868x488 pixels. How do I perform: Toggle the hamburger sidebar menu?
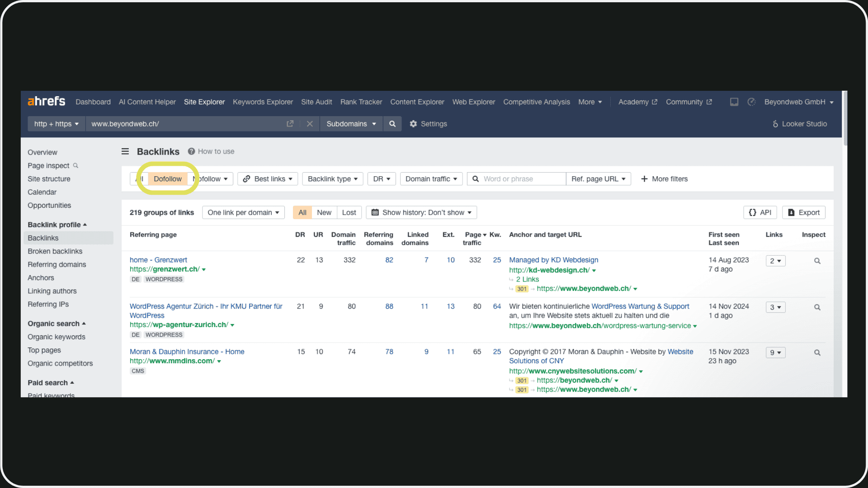(x=125, y=151)
